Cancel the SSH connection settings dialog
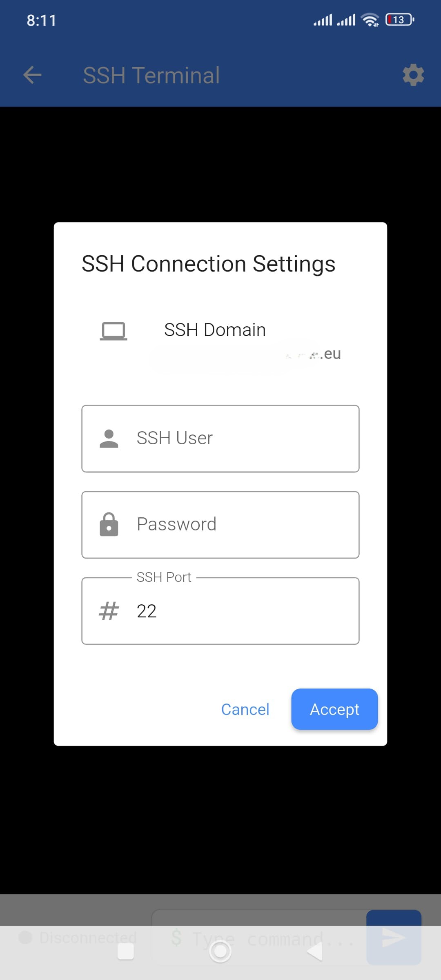The image size is (441, 980). pyautogui.click(x=245, y=709)
